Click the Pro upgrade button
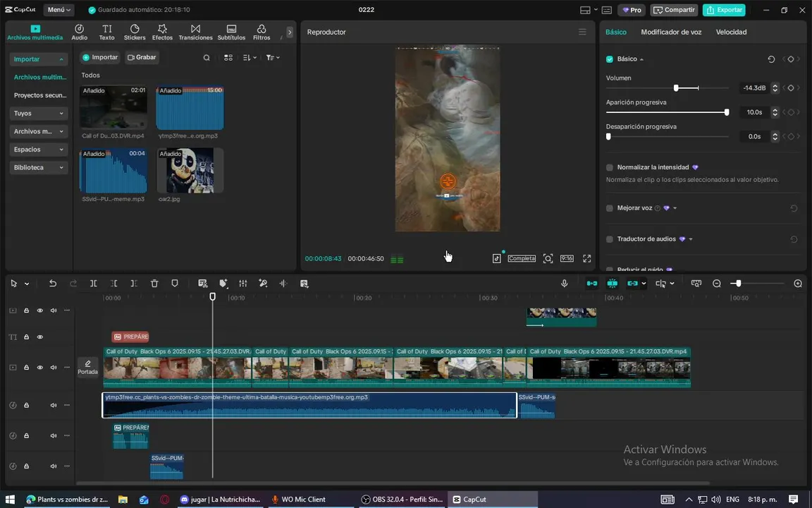This screenshot has height=508, width=812. point(632,10)
